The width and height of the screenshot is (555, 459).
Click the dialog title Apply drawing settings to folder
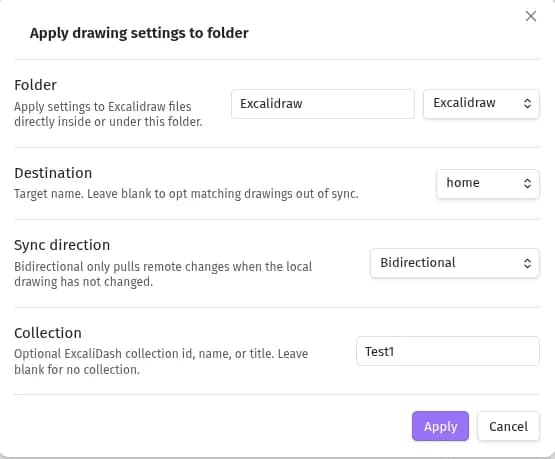pyautogui.click(x=139, y=33)
